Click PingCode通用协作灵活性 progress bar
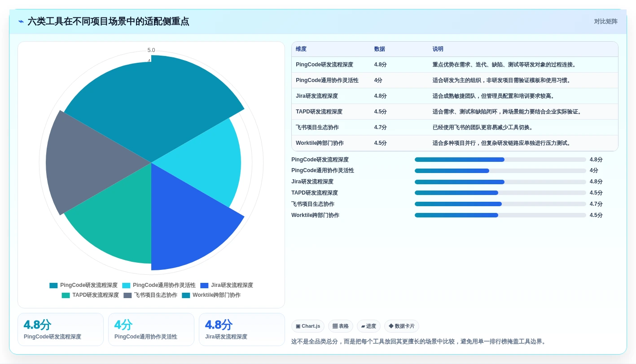Screen dimensions: 636x364 click(500, 171)
